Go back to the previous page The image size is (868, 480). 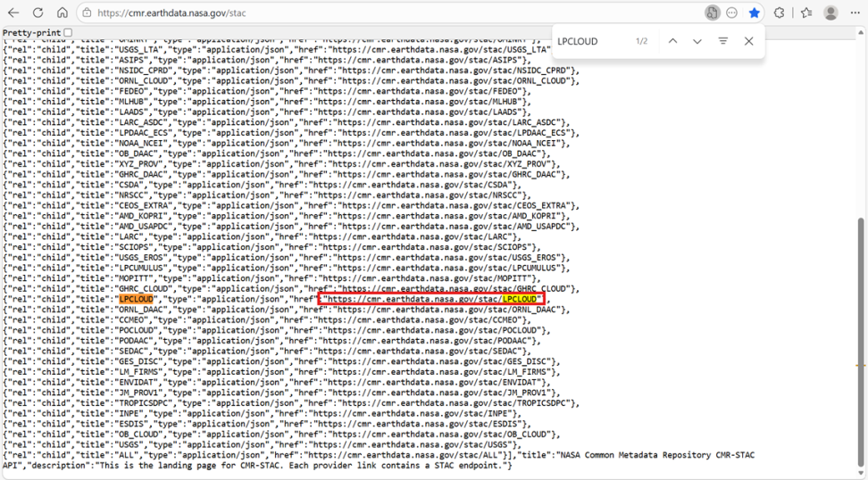coord(13,12)
